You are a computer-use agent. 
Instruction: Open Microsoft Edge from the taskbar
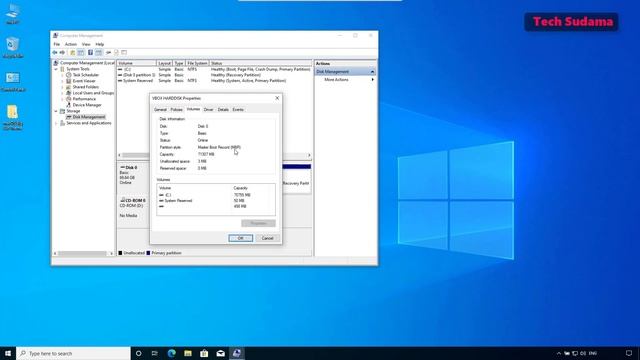click(x=171, y=353)
